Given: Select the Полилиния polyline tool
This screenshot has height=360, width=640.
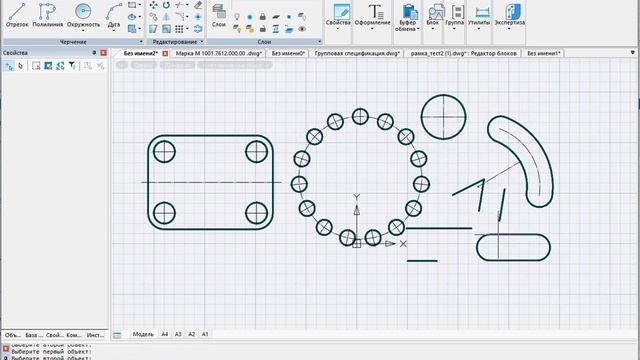Looking at the screenshot, I should click(x=47, y=15).
